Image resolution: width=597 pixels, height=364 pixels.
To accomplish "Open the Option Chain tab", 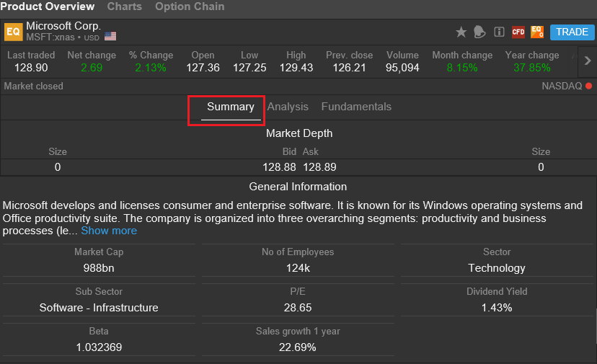I will (190, 6).
